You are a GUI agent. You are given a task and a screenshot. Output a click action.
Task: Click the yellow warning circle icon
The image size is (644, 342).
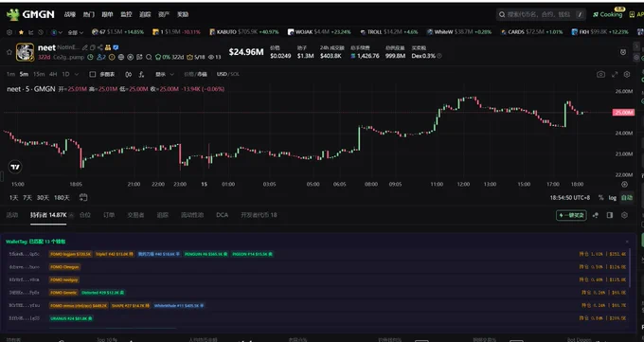coord(112,57)
